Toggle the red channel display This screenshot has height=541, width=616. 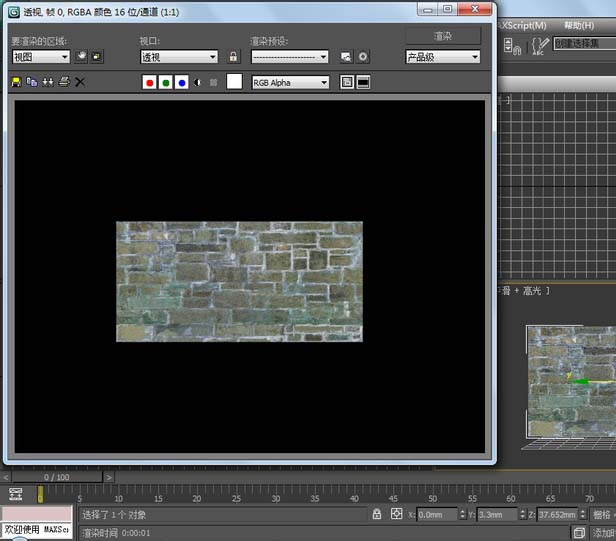point(150,82)
